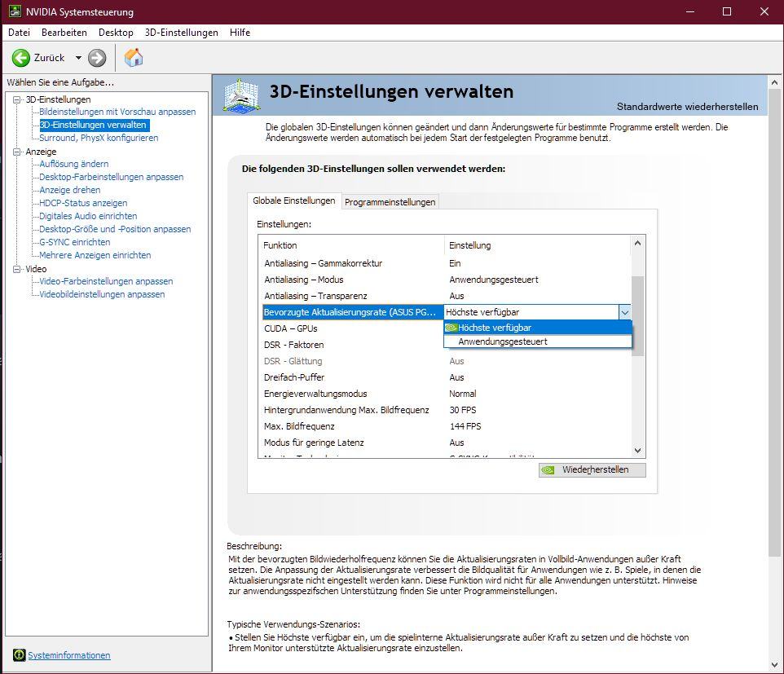Select the Modus für geringe Latenz row
This screenshot has height=674, width=784.
[447, 443]
